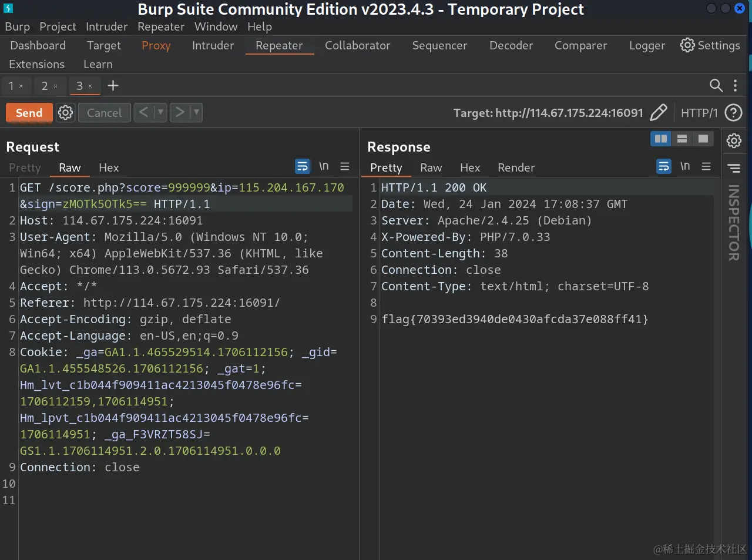Send the request
Screen dimensions: 752x560
pos(29,113)
